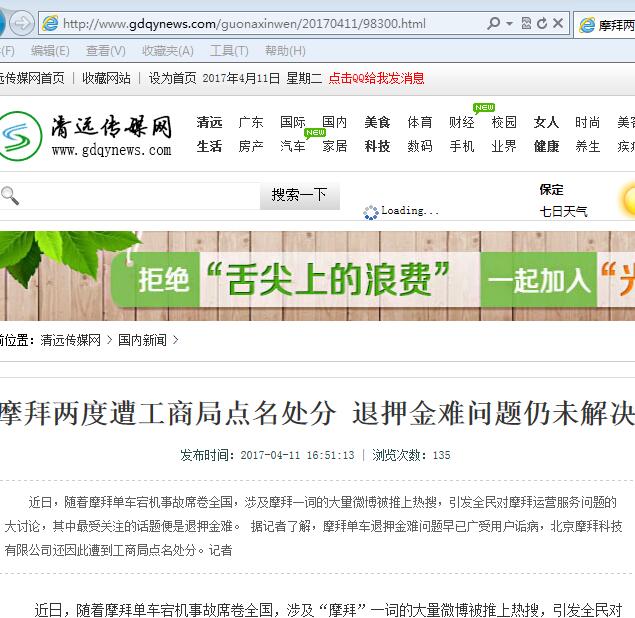The width and height of the screenshot is (635, 618).
Task: Click the IE page icon in address bar
Action: 50,23
